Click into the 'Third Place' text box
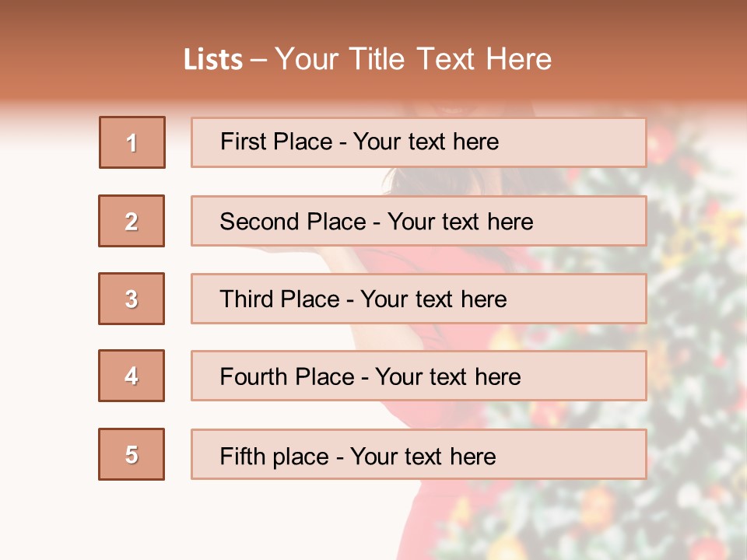The image size is (747, 560). 419,299
